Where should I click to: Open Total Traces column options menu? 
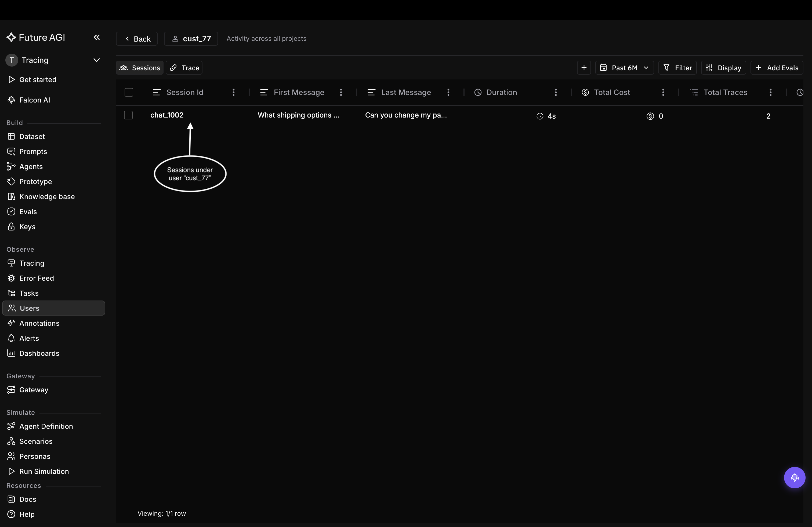(770, 92)
